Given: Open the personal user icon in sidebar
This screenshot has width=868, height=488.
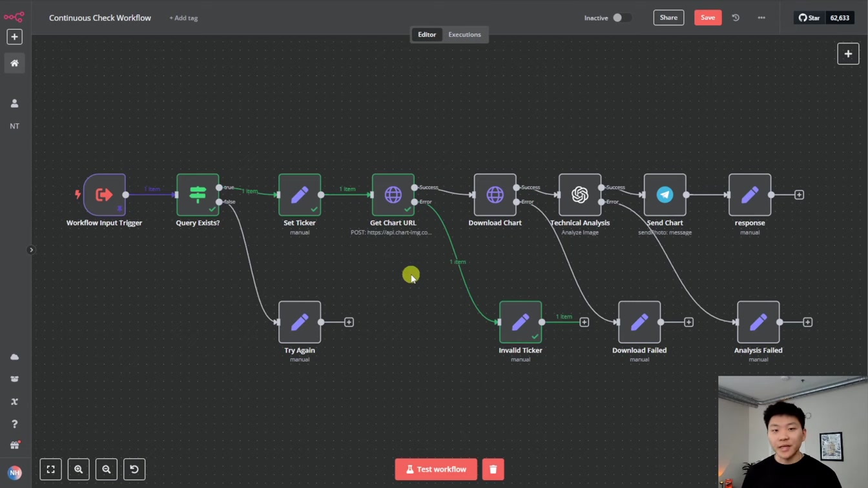Looking at the screenshot, I should coord(14,103).
